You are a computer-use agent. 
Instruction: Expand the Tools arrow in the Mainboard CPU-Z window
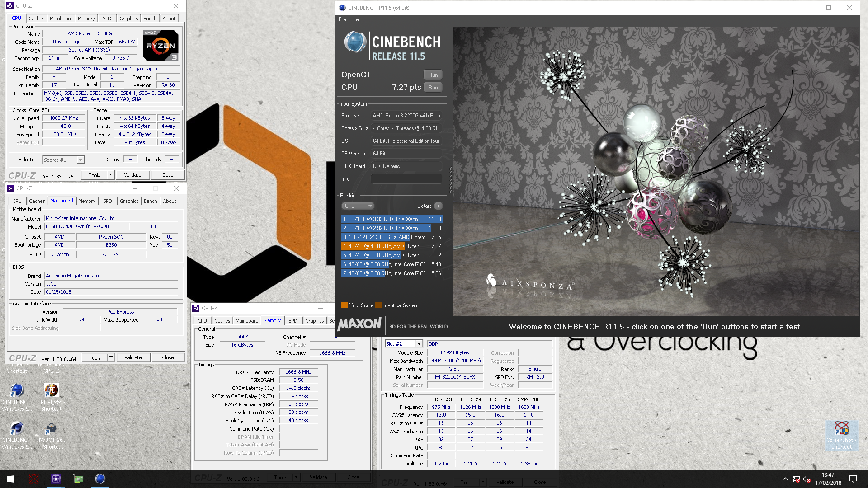[111, 357]
